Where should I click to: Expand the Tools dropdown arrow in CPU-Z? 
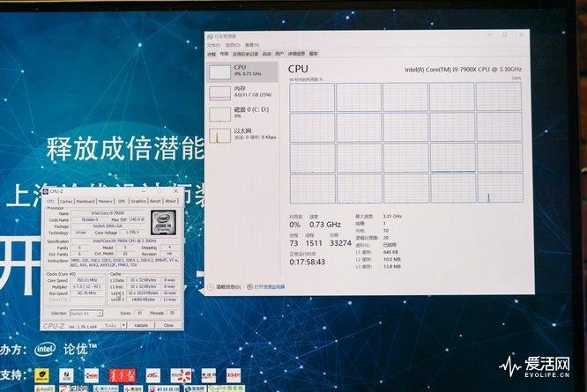[124, 325]
